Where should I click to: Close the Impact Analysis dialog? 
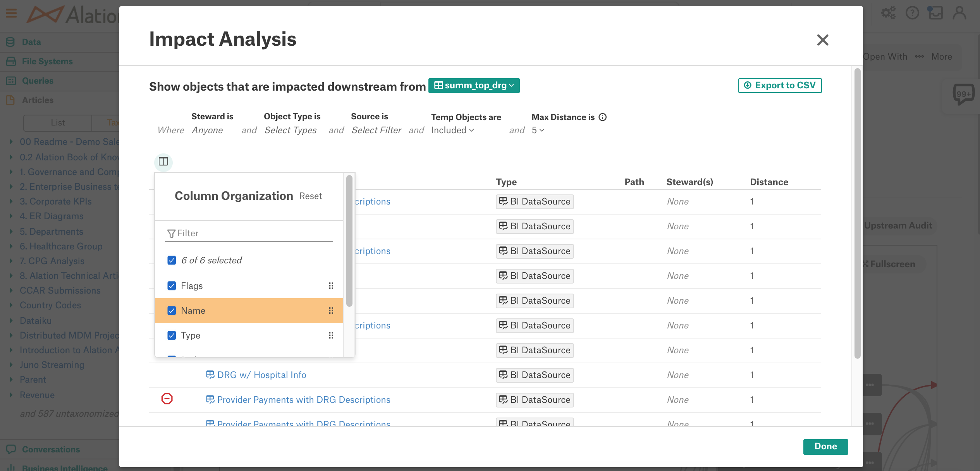[x=822, y=40]
